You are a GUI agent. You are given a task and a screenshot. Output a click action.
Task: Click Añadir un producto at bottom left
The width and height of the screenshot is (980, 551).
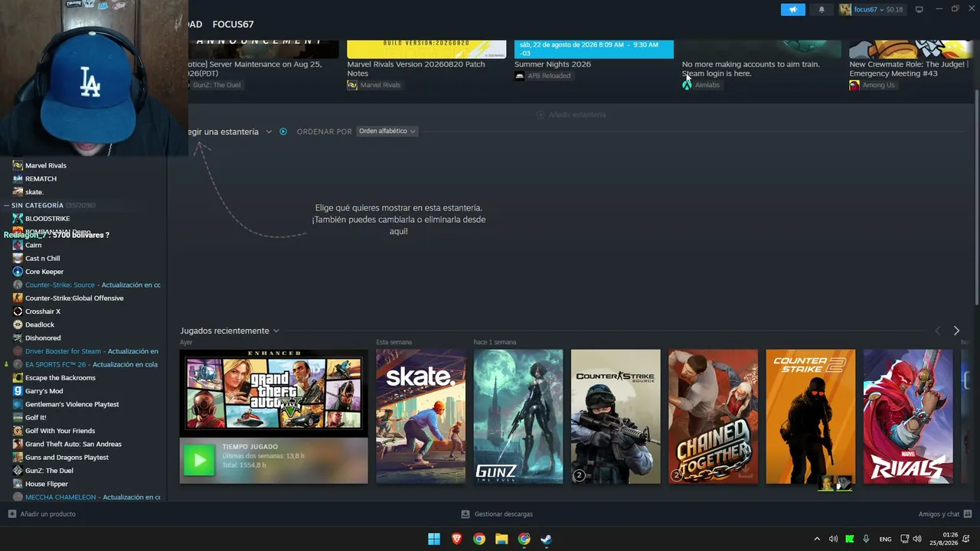click(x=42, y=514)
